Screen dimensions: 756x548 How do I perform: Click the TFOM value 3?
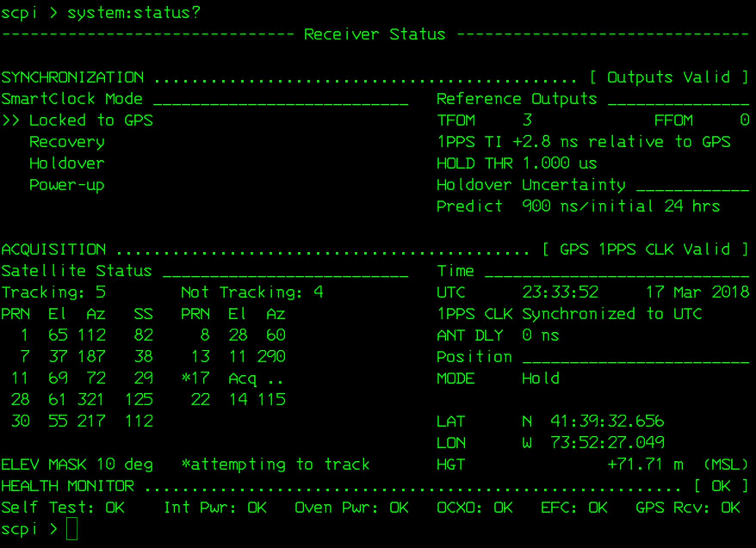pos(527,120)
